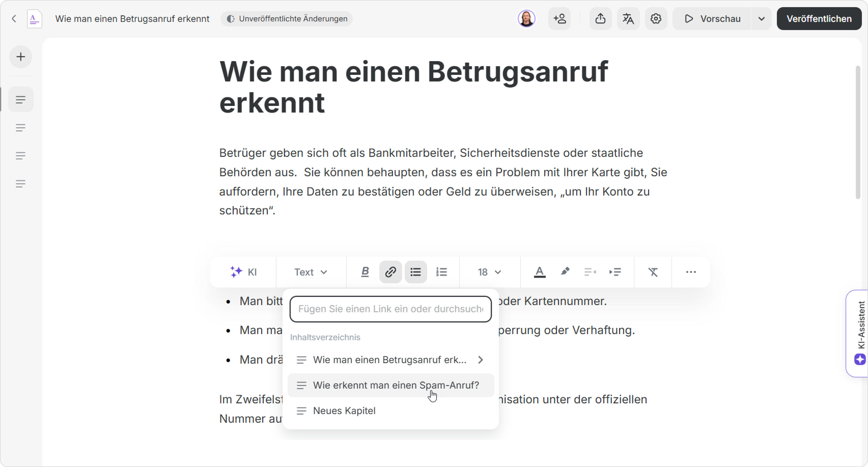The image size is (868, 467).
Task: Choose 'Neues Kapitel' from link list
Action: (x=344, y=411)
